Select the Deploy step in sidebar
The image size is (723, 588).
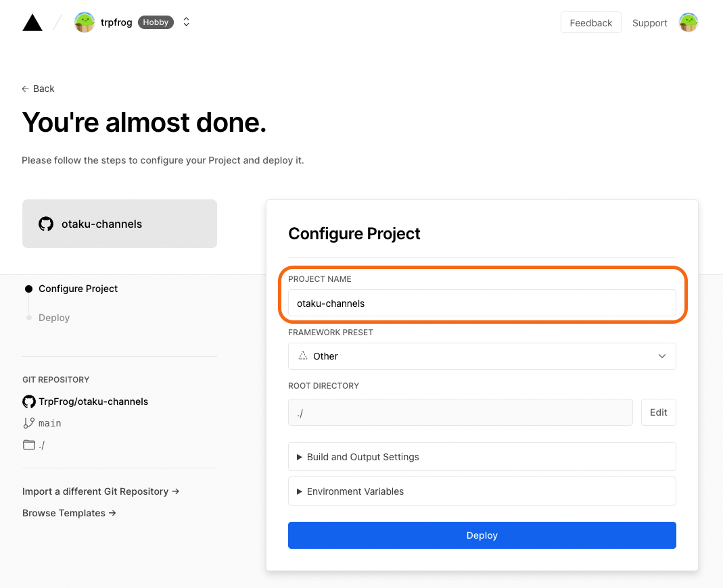point(54,318)
